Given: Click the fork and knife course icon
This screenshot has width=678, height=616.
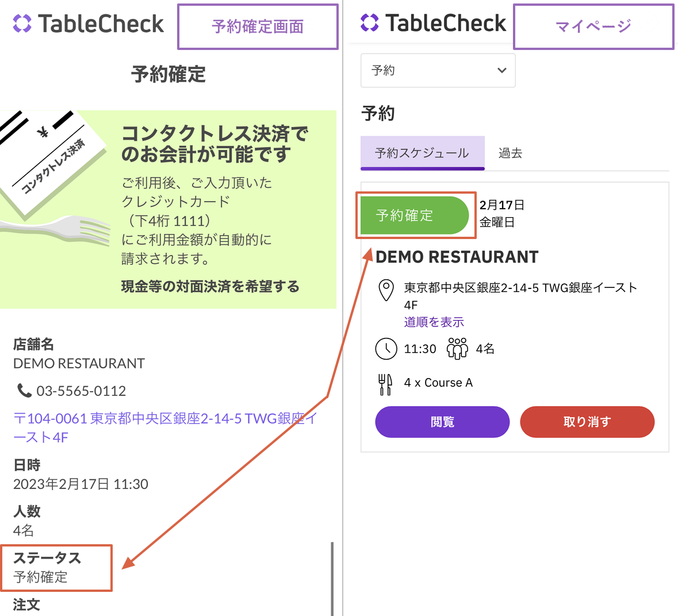Looking at the screenshot, I should [385, 384].
